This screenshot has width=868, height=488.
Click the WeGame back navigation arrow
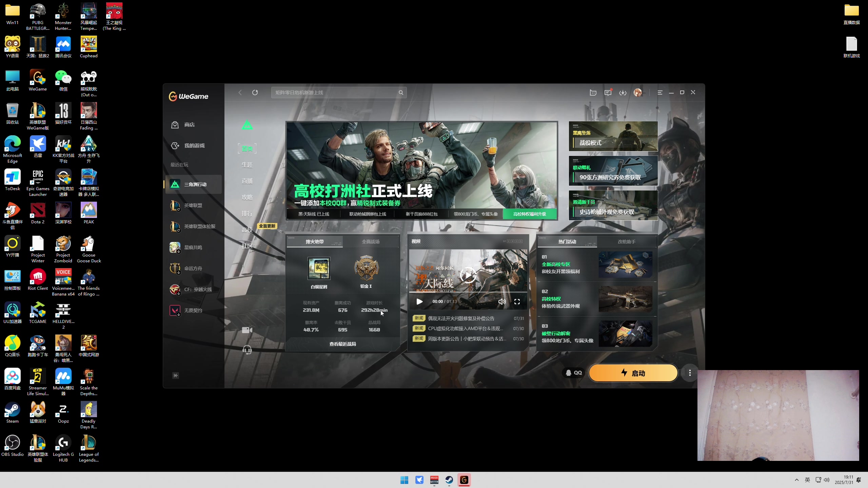[240, 93]
